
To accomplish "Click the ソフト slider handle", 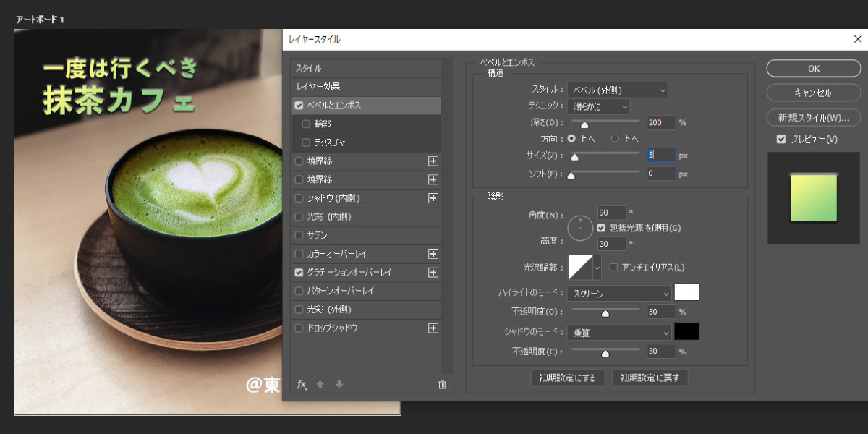I will (x=571, y=175).
